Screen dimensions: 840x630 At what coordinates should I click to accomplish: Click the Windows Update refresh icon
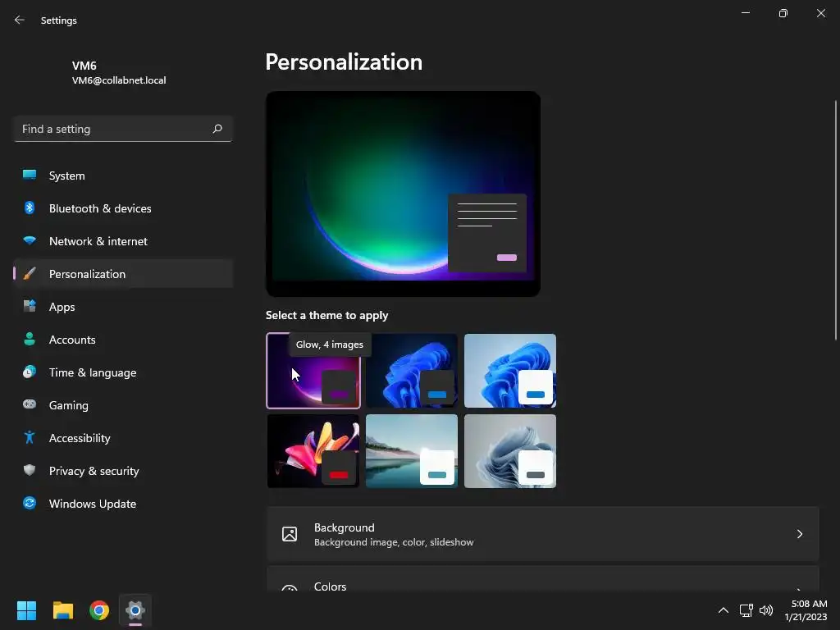[30, 503]
